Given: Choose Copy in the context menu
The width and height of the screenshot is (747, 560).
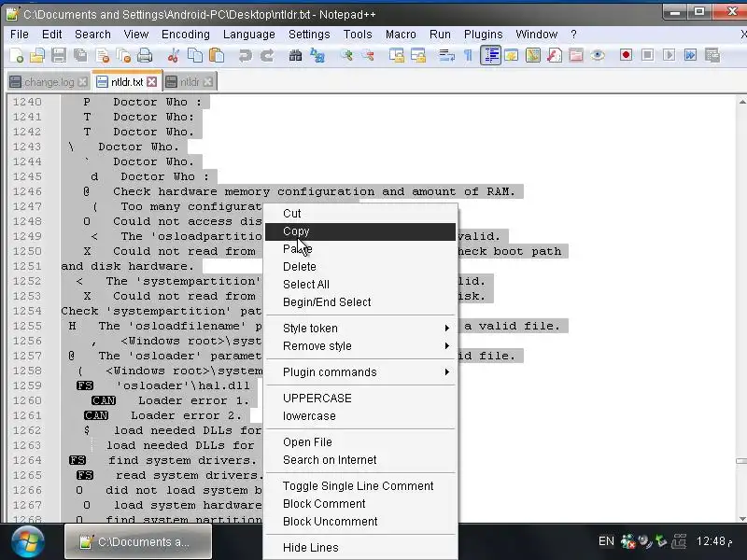Looking at the screenshot, I should coord(360,231).
